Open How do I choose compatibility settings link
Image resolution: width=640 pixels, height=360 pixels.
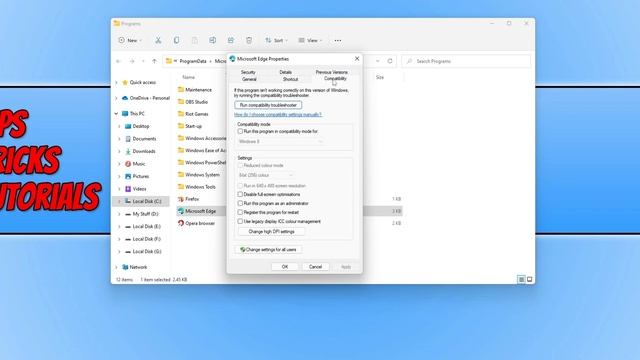pyautogui.click(x=278, y=115)
